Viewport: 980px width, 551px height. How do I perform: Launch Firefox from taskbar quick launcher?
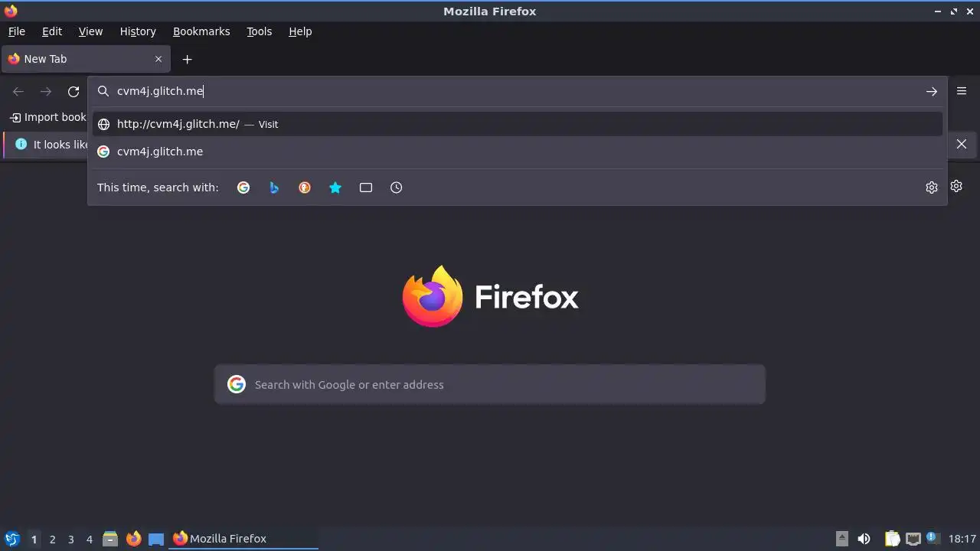click(133, 539)
